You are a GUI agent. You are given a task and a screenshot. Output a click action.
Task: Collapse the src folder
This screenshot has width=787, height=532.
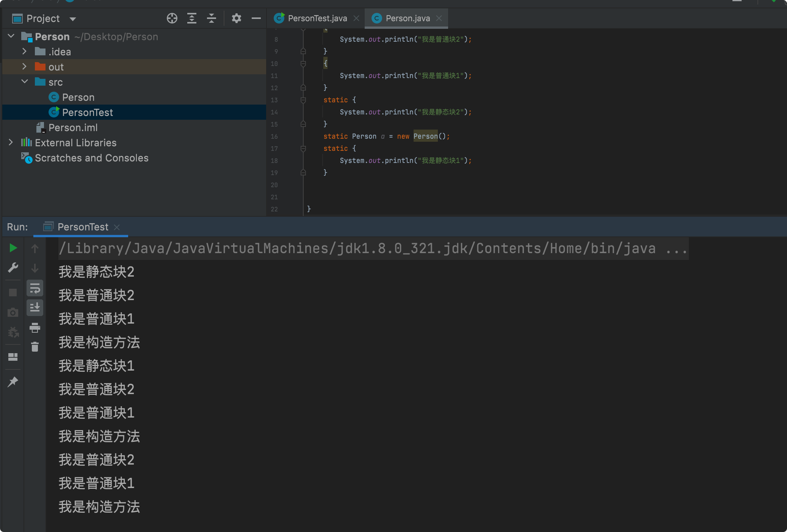coord(25,82)
